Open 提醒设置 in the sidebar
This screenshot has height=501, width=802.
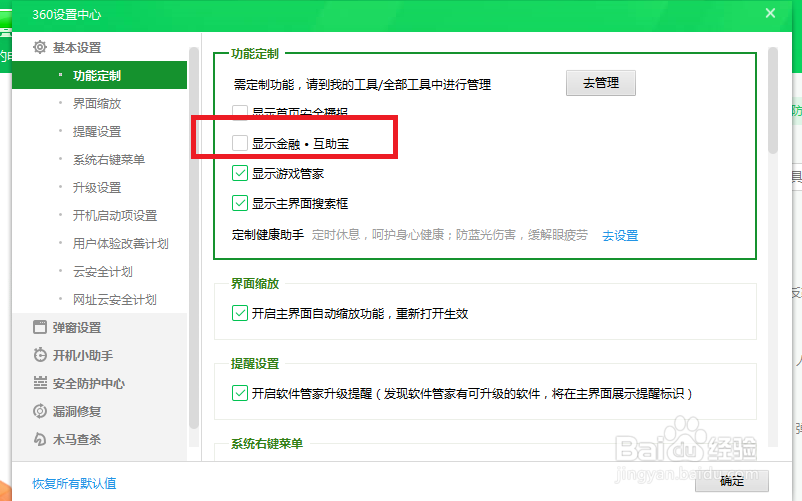click(x=99, y=131)
